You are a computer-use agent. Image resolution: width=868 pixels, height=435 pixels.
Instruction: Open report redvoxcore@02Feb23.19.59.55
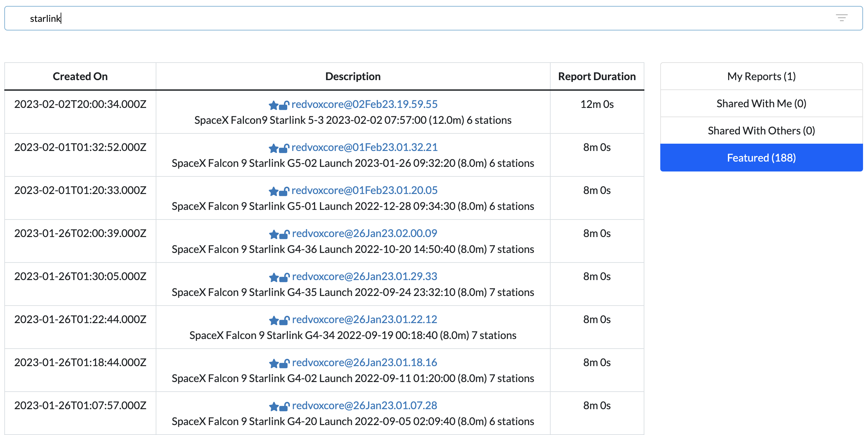coord(364,104)
